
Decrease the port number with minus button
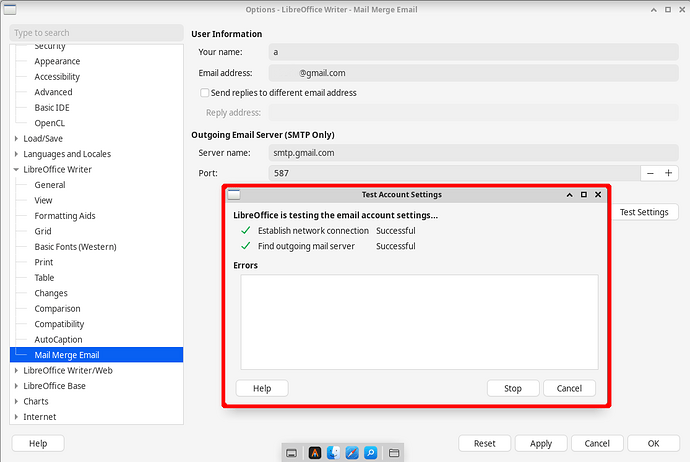(x=650, y=173)
